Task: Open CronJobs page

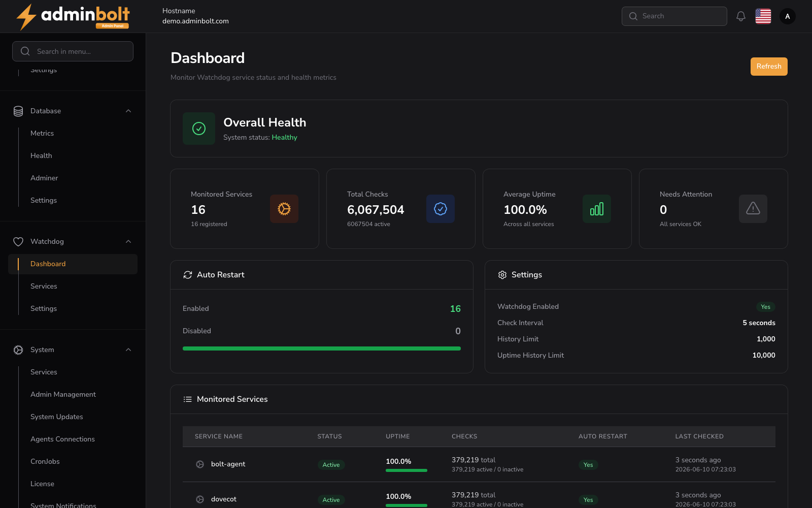Action: click(45, 461)
